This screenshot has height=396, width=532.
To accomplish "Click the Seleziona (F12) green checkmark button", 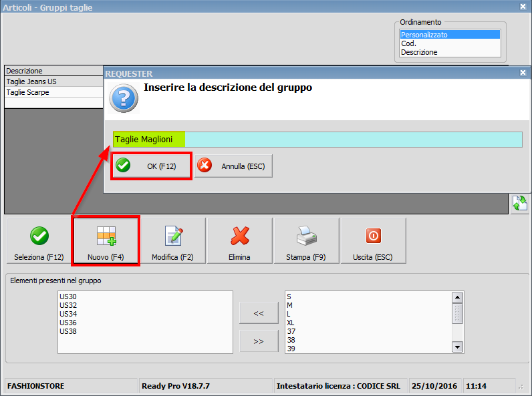I will coord(39,241).
